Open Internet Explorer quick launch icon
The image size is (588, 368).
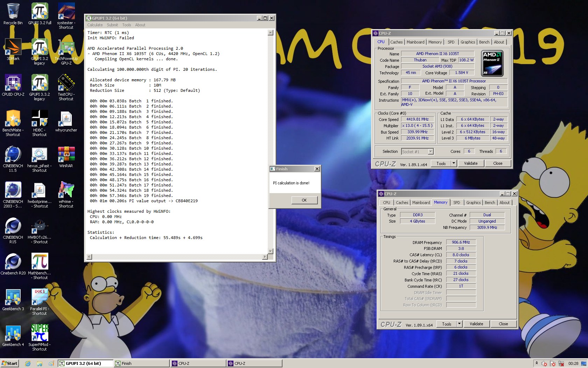[x=28, y=363]
